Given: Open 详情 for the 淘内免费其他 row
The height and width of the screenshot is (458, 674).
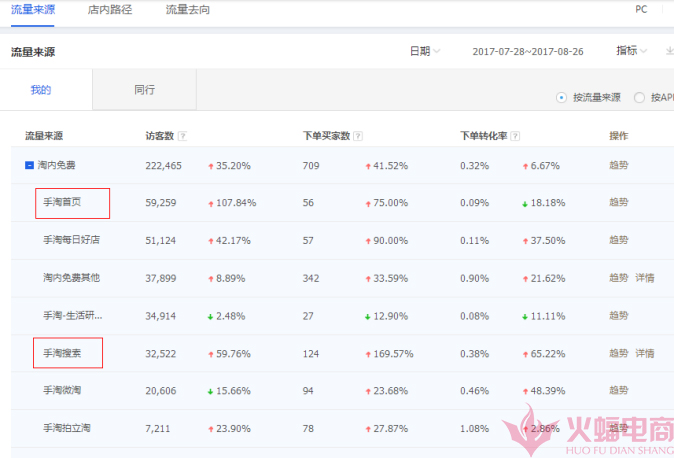Looking at the screenshot, I should click(645, 277).
